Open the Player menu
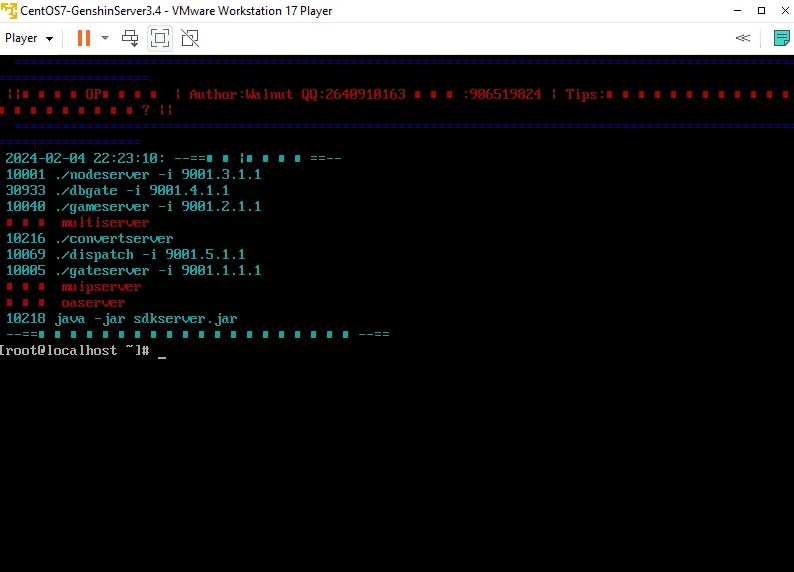 [29, 38]
